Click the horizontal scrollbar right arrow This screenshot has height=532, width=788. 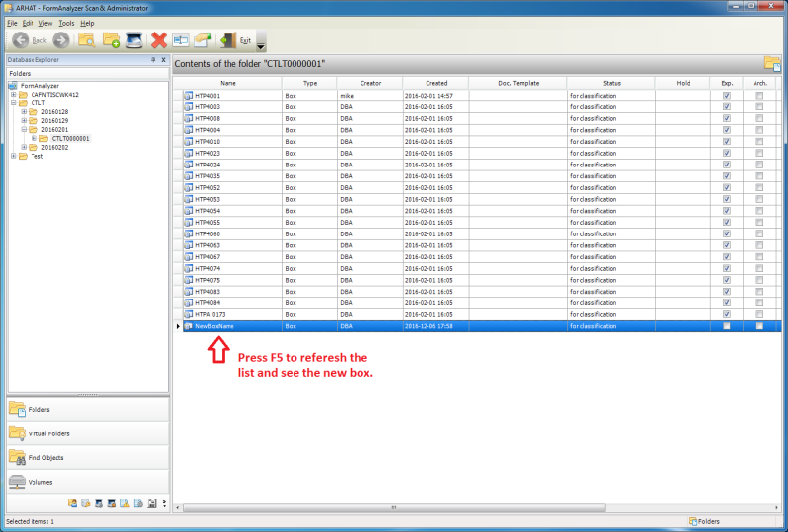point(776,508)
